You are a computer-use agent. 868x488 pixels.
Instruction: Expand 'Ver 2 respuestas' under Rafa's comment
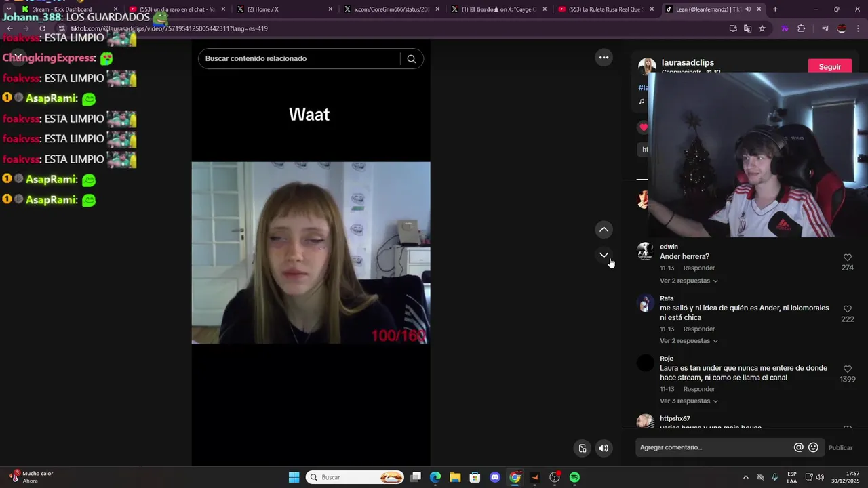tap(689, 341)
